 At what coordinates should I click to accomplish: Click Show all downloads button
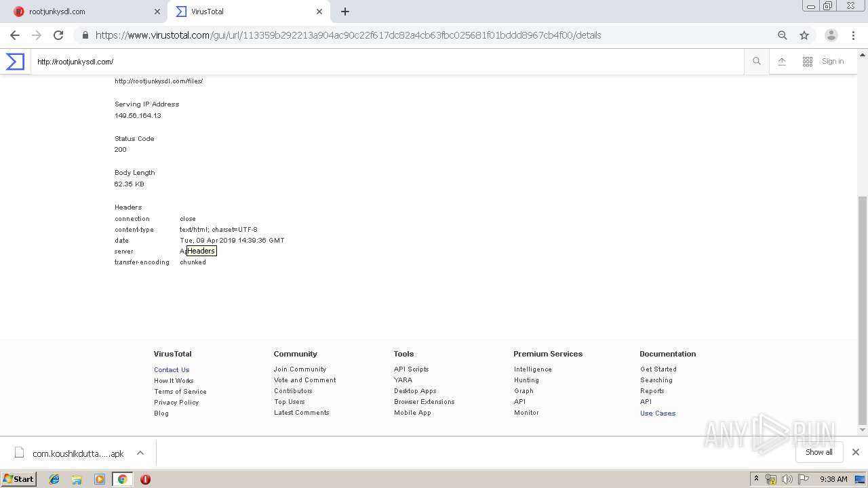[x=819, y=452]
